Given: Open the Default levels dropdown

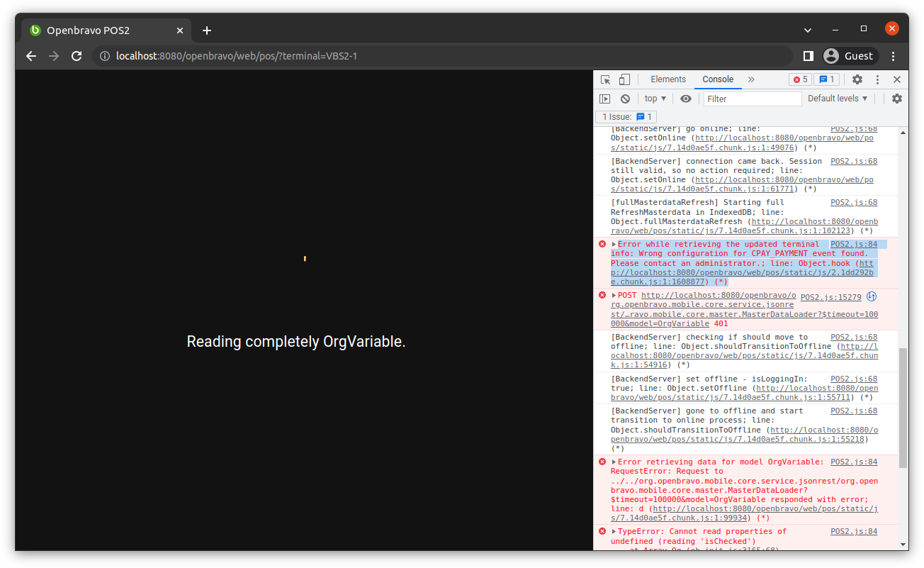Looking at the screenshot, I should tap(838, 99).
